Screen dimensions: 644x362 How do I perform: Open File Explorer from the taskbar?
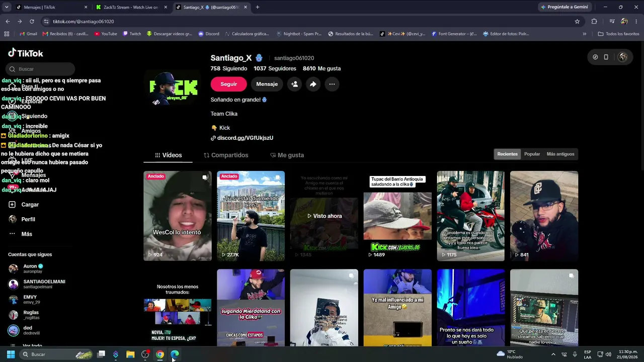click(x=130, y=354)
